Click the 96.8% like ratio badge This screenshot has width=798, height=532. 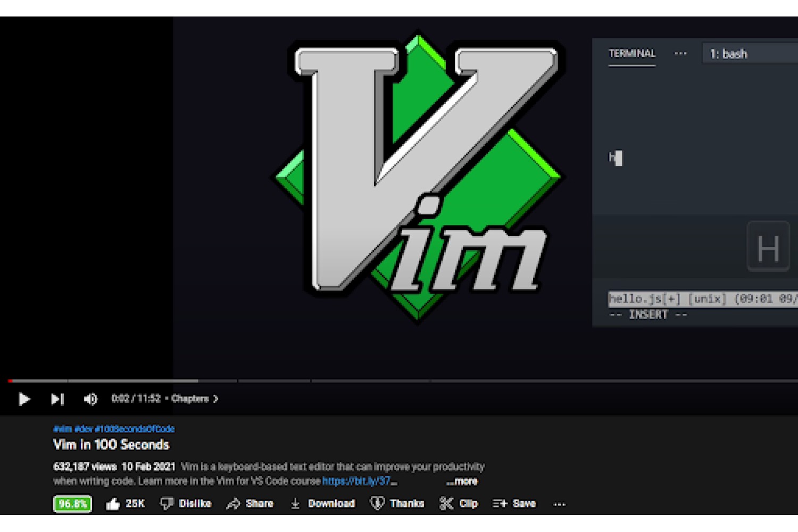[x=72, y=504]
